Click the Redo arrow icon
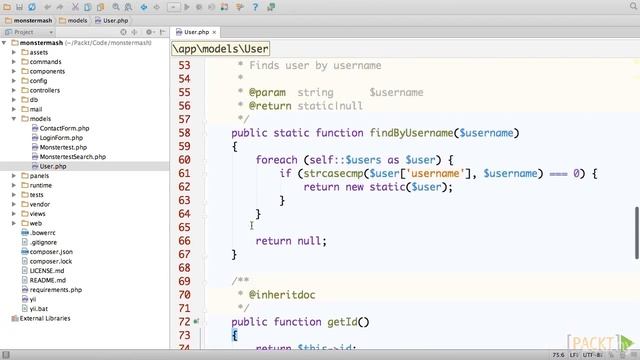Image resolution: width=640 pixels, height=360 pixels. pyautogui.click(x=60, y=7)
